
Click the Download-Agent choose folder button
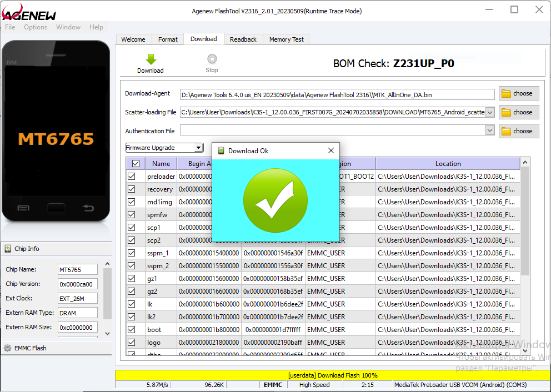click(518, 93)
